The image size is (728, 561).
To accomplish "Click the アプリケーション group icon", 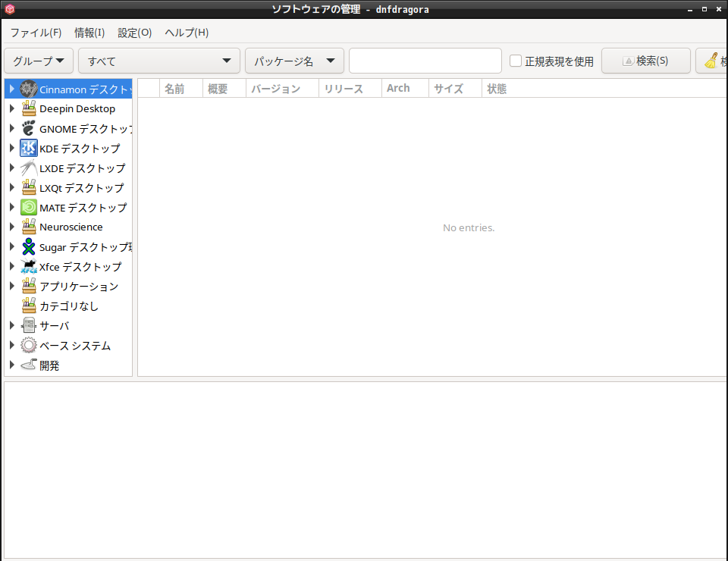I will 29,286.
